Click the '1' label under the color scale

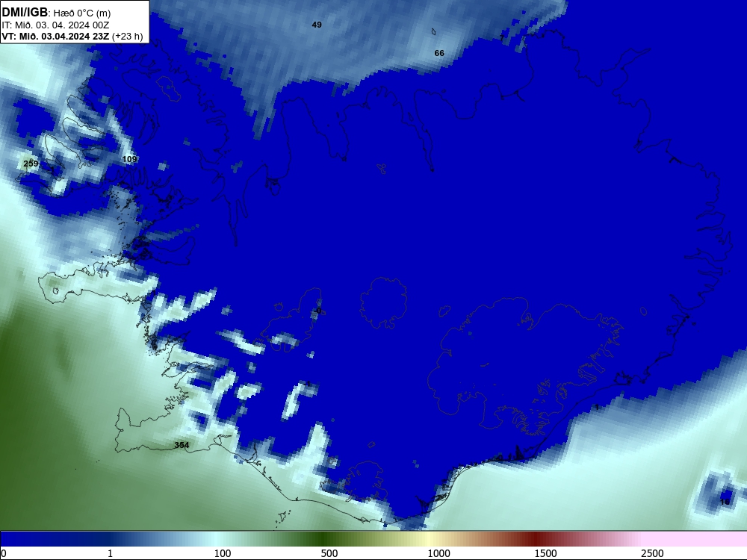(x=110, y=553)
